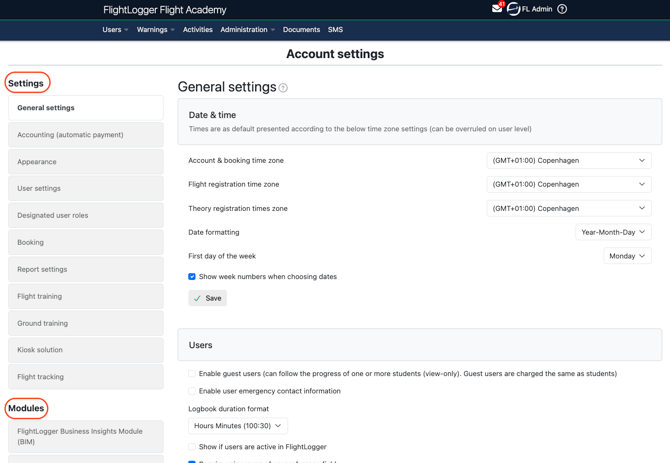The height and width of the screenshot is (463, 670).
Task: Open Documents in the navigation bar
Action: pyautogui.click(x=301, y=29)
